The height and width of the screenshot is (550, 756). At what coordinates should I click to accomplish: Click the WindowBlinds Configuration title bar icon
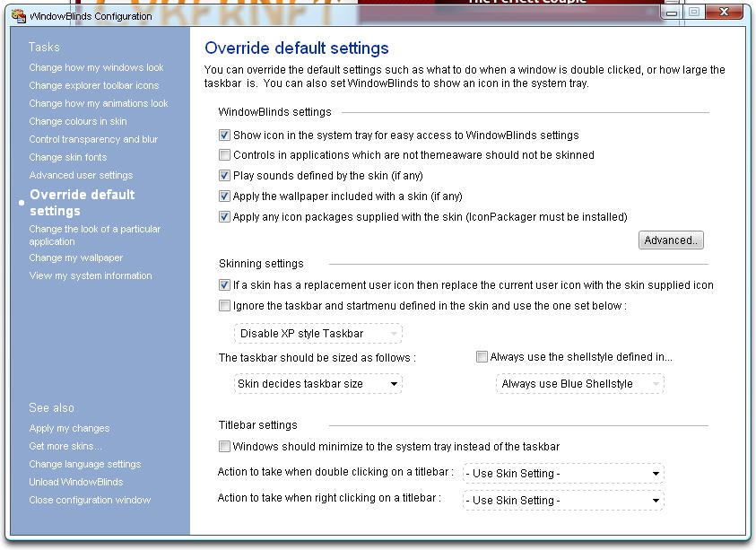(x=19, y=15)
